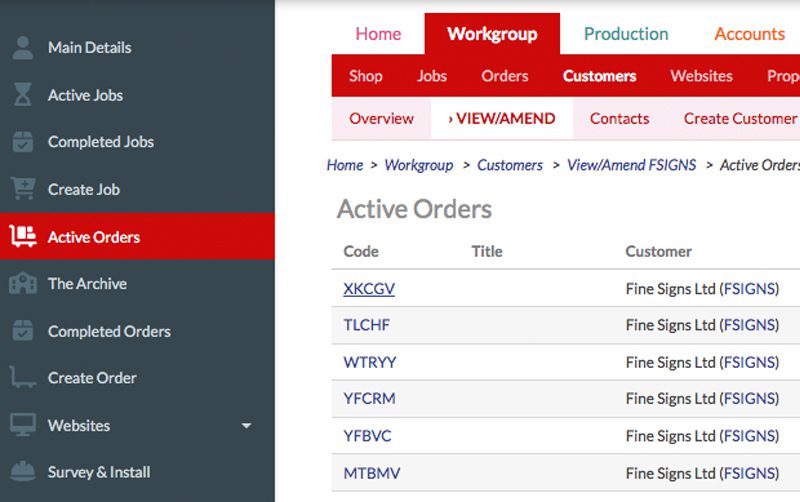Viewport: 800px width, 502px height.
Task: Click FSIGNS link in the YFBVC row
Action: click(x=749, y=436)
